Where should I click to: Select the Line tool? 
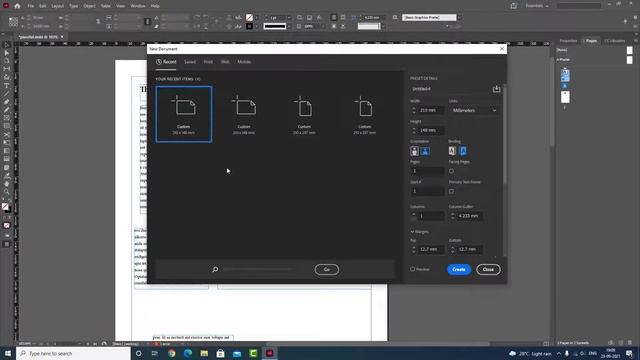7,94
